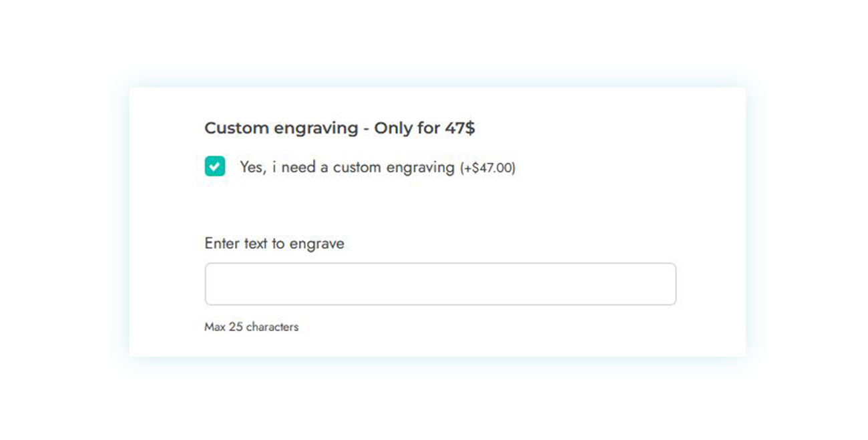Click the word 'Max' below the input
The width and height of the screenshot is (868, 440).
(215, 327)
